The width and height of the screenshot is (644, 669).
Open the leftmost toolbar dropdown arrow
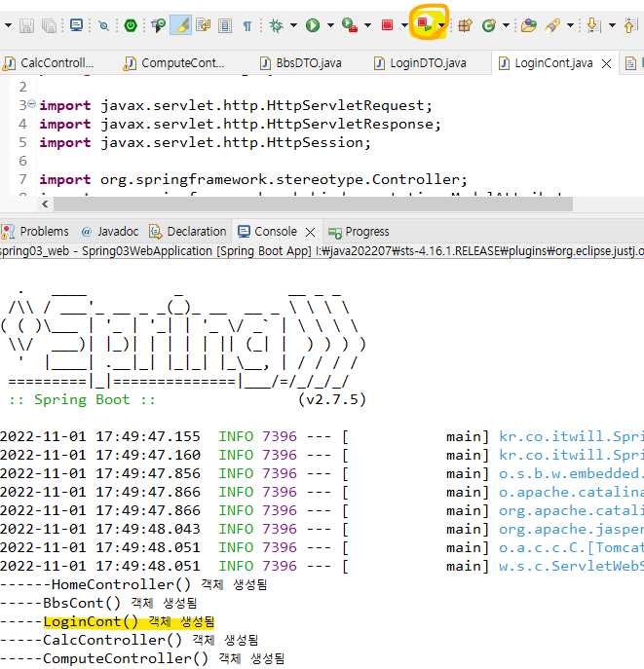pos(8,25)
